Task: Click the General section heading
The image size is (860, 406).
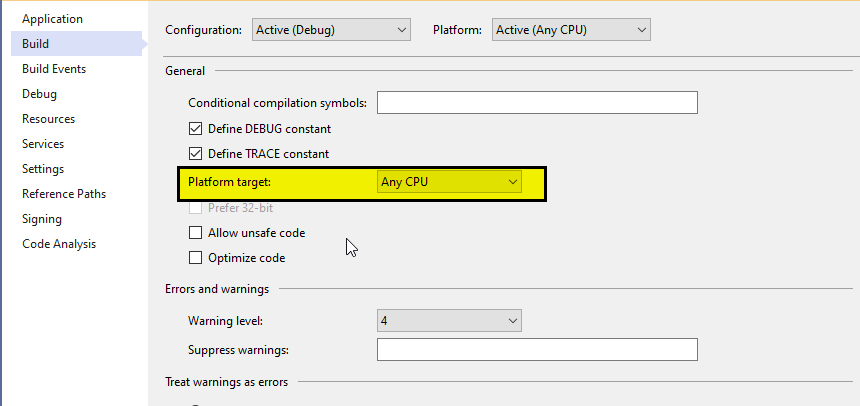Action: point(185,71)
